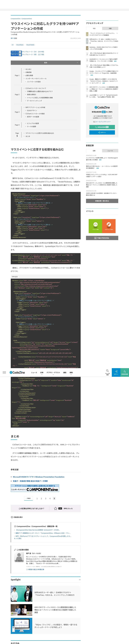Viewport: 129px width, 644px height.
Task: Go to page 1 in pagination
Action: [37, 498]
